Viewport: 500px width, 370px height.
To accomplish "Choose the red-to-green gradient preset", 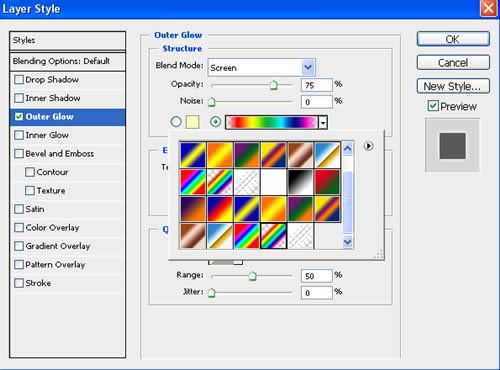I will (327, 182).
